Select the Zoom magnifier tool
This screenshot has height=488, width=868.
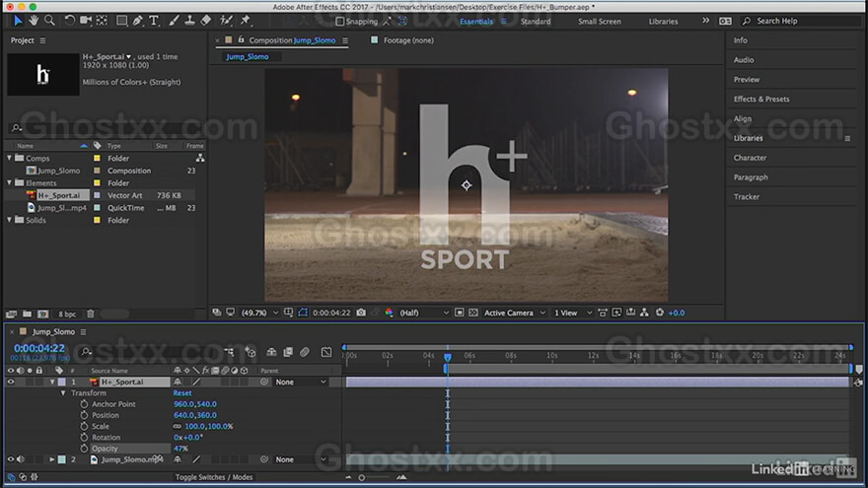point(50,21)
